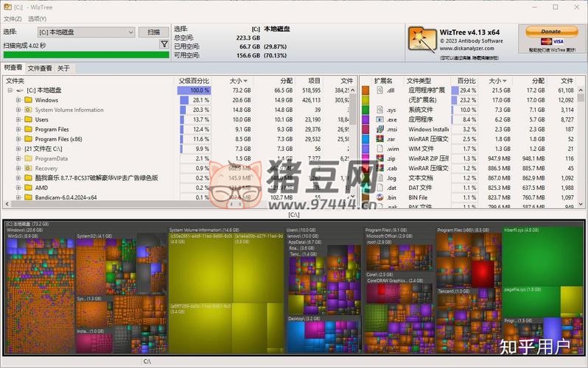
Task: Sort folder tree by 大小 column
Action: click(x=238, y=80)
